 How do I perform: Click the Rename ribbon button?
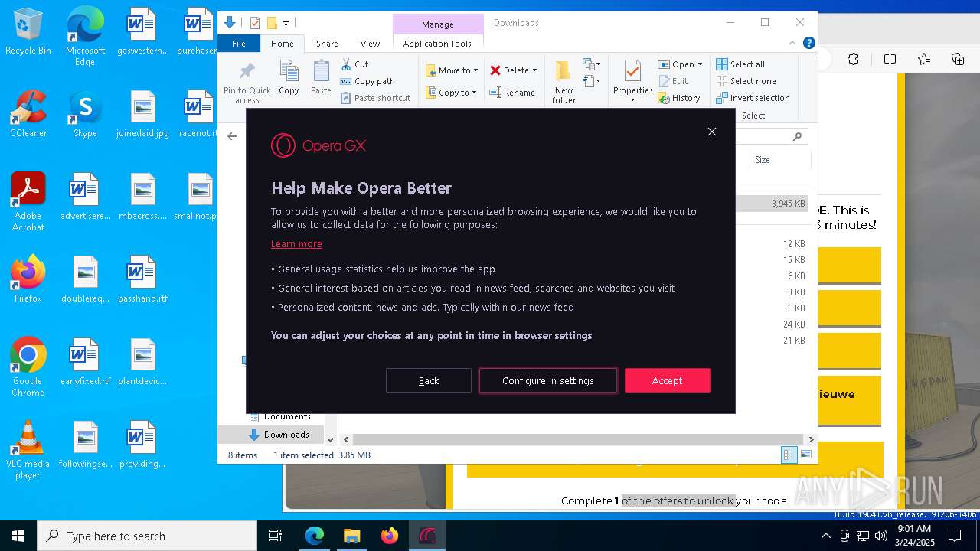(x=512, y=93)
